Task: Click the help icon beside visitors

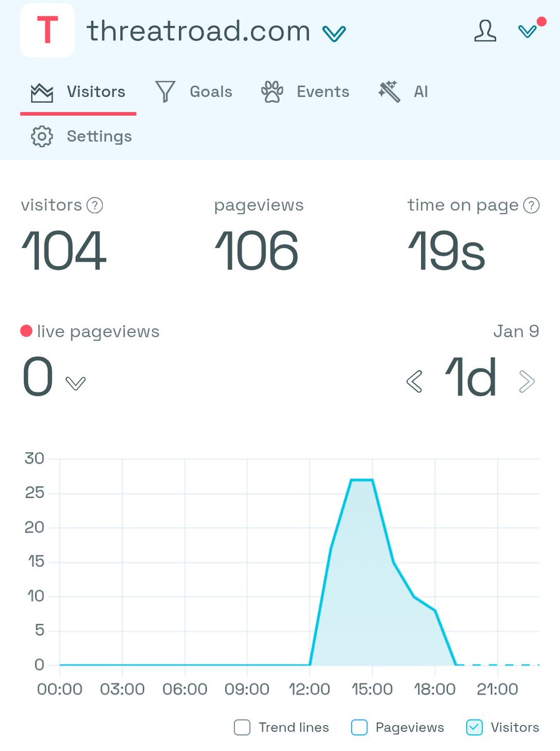Action: [94, 205]
